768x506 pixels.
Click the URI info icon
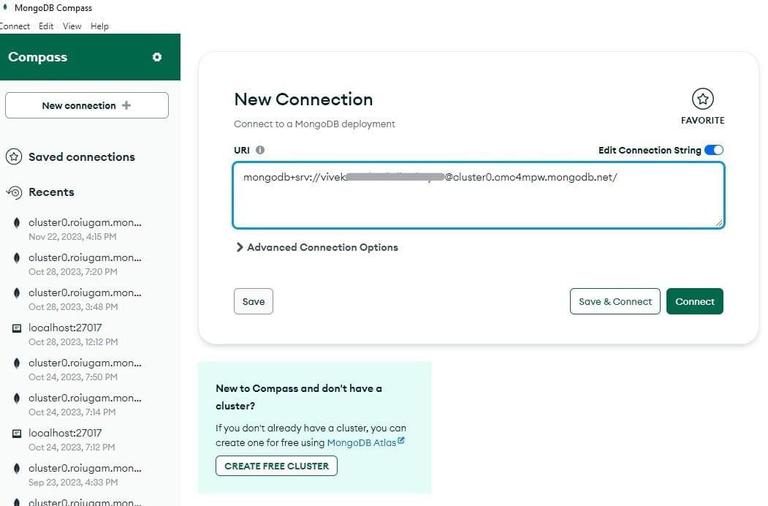(x=260, y=150)
